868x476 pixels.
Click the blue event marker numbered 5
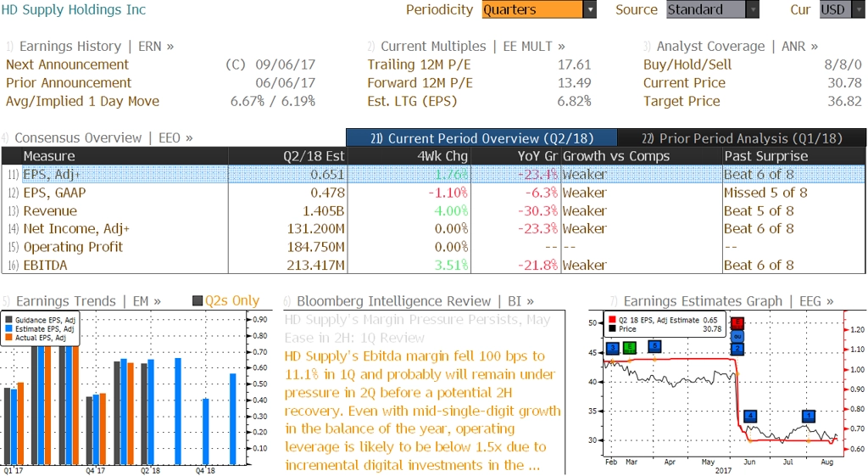(x=654, y=346)
